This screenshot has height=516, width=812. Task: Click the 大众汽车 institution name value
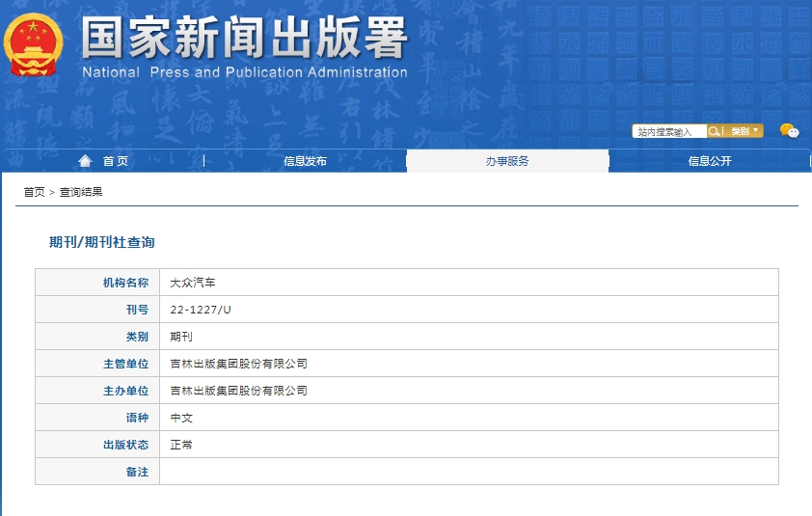pos(194,283)
